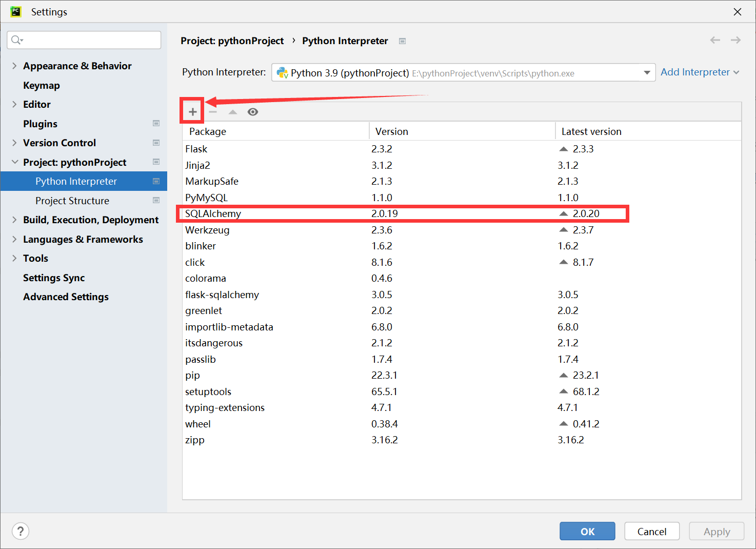The image size is (756, 549).
Task: Click the project-level icon beside Plugins
Action: click(156, 123)
